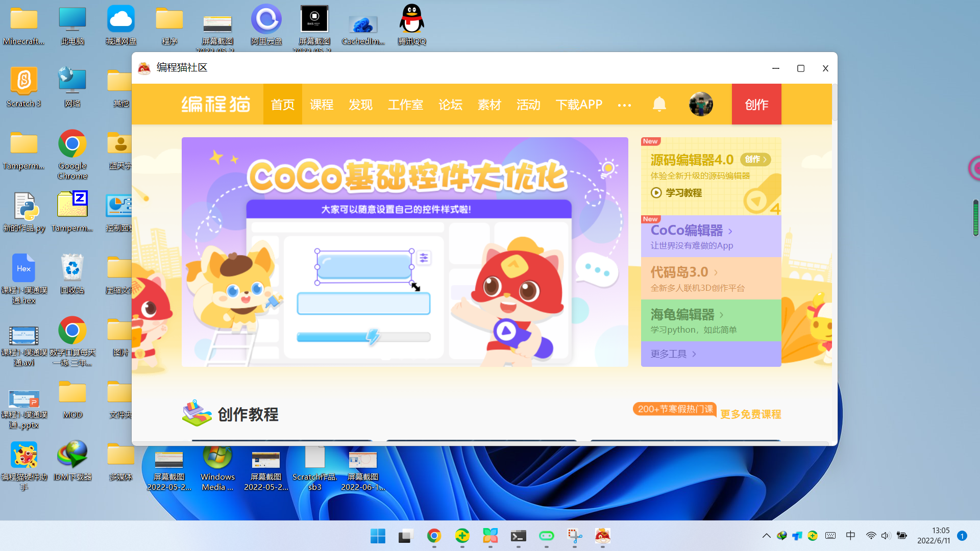Image resolution: width=980 pixels, height=551 pixels.
Task: Open the Snipping Tool taskbar icon
Action: click(x=574, y=536)
